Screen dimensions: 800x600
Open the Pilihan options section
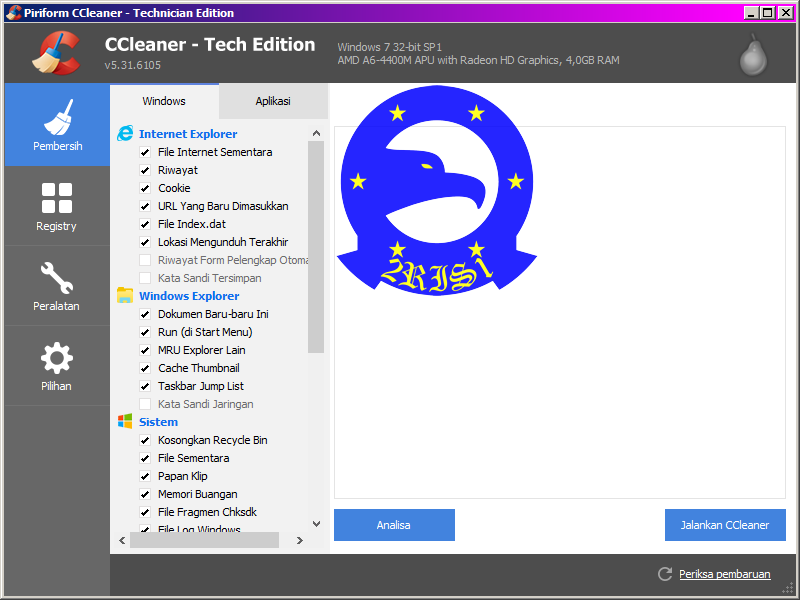click(57, 366)
